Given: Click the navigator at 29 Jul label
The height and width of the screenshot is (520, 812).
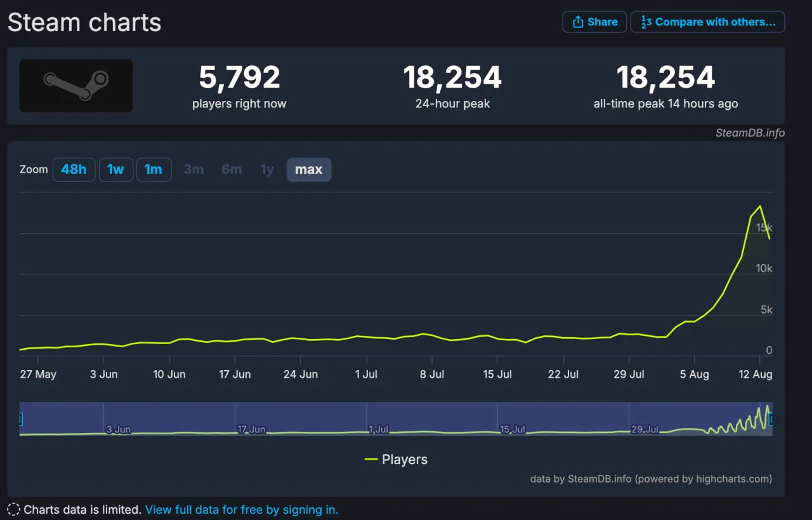Looking at the screenshot, I should [645, 430].
